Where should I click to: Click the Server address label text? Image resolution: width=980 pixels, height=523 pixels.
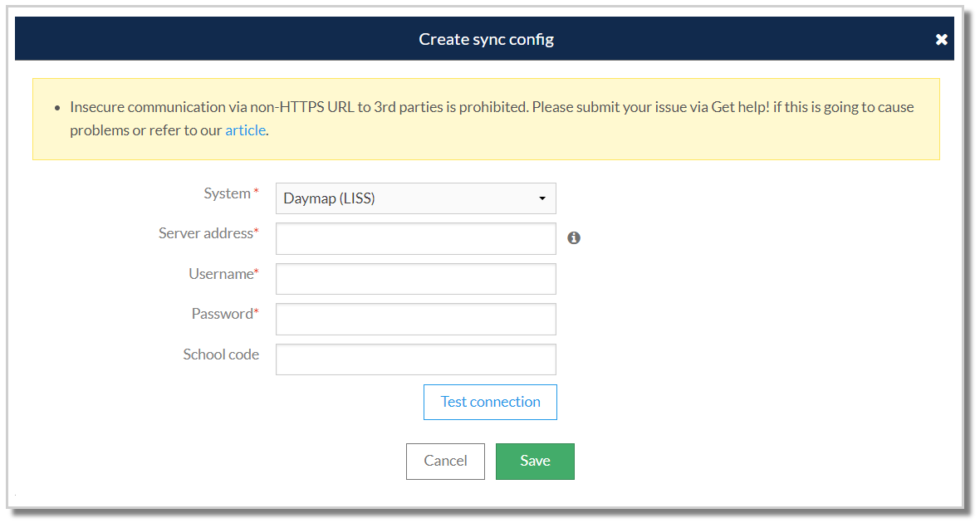click(x=206, y=233)
